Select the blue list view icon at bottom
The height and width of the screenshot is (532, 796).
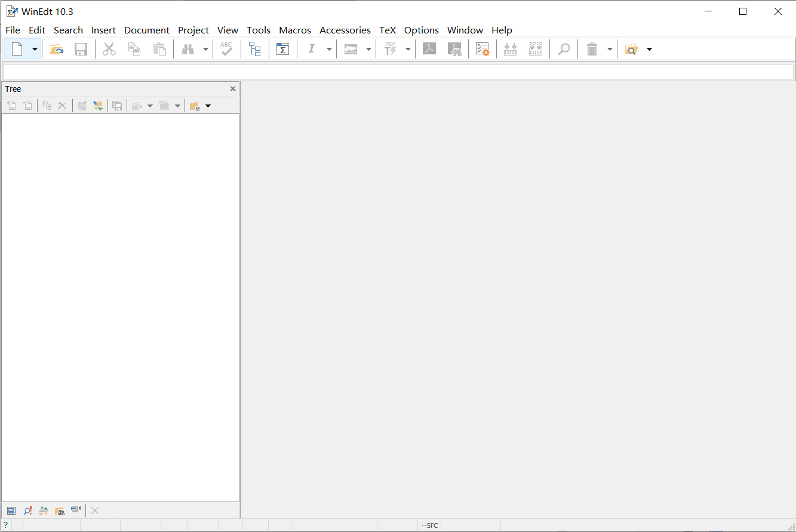11,511
